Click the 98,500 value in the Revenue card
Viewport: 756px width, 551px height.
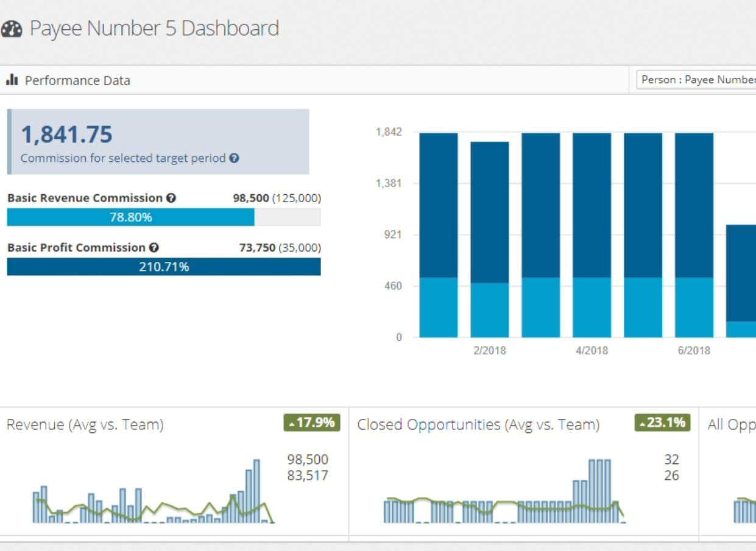pos(308,460)
